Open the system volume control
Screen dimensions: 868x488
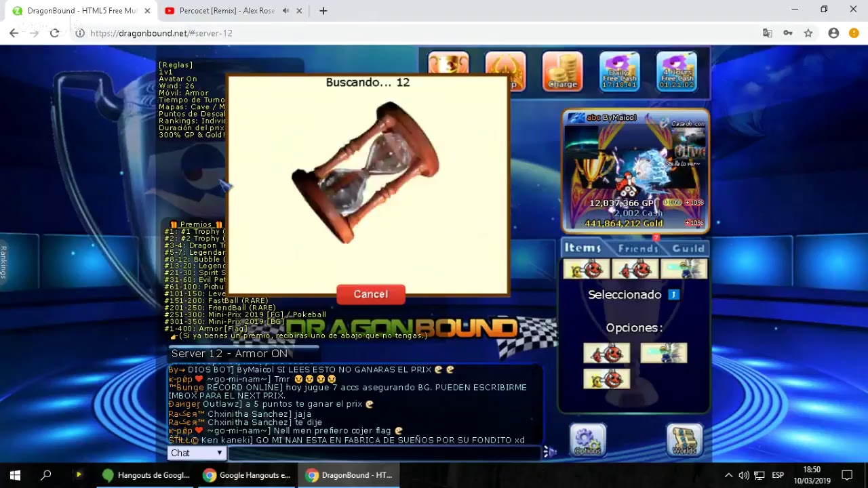click(x=744, y=475)
